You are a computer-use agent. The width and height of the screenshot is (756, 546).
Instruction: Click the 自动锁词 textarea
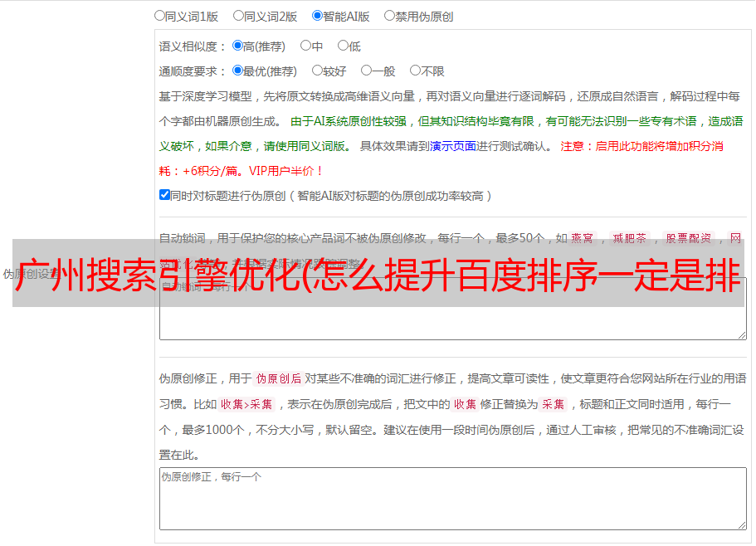pyautogui.click(x=453, y=309)
